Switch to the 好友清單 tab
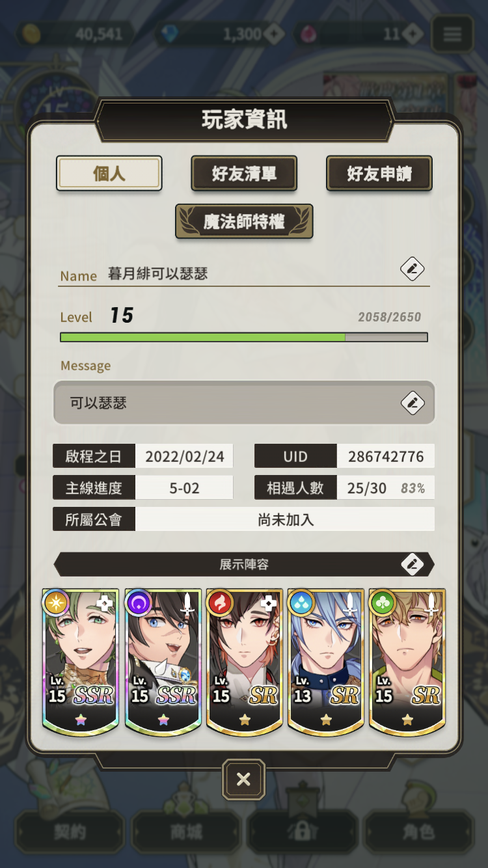Screen dimensions: 488x868 tap(244, 173)
